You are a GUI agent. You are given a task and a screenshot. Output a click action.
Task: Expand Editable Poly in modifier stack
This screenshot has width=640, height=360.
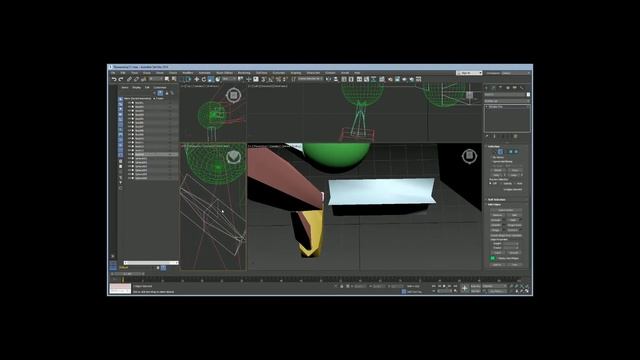click(487, 107)
